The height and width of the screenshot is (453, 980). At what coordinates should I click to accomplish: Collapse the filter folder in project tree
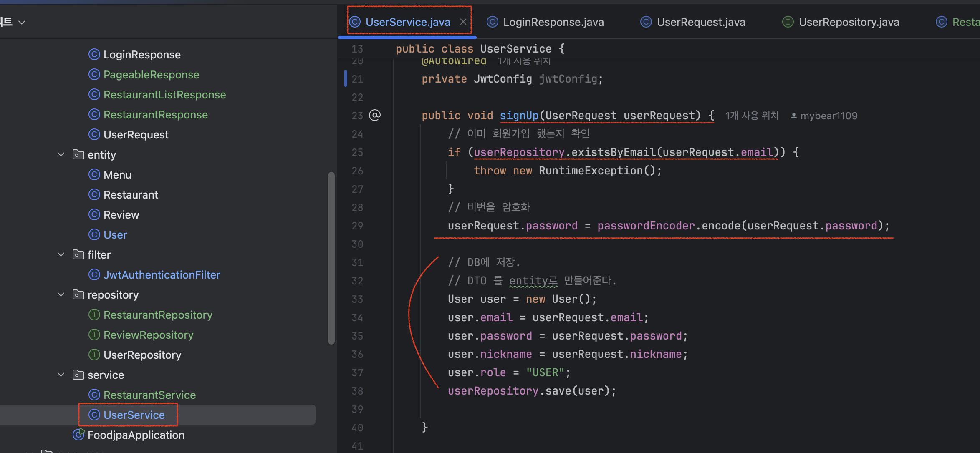pos(61,254)
